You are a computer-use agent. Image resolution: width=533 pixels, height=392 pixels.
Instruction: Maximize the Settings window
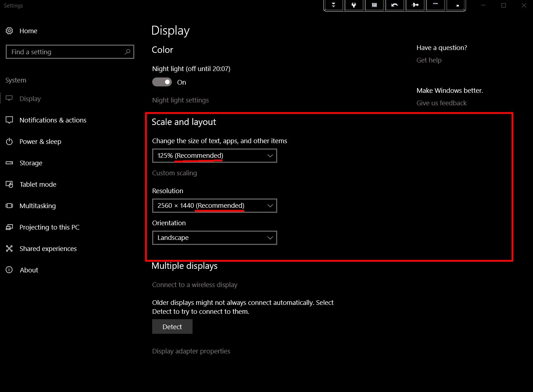pyautogui.click(x=504, y=5)
